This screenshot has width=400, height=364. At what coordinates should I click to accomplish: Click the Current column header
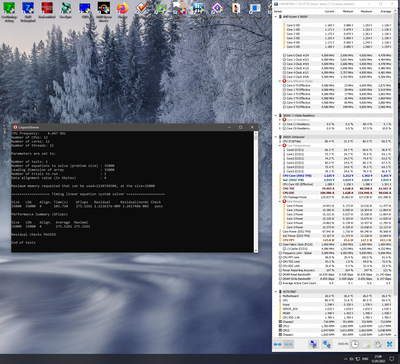click(329, 11)
